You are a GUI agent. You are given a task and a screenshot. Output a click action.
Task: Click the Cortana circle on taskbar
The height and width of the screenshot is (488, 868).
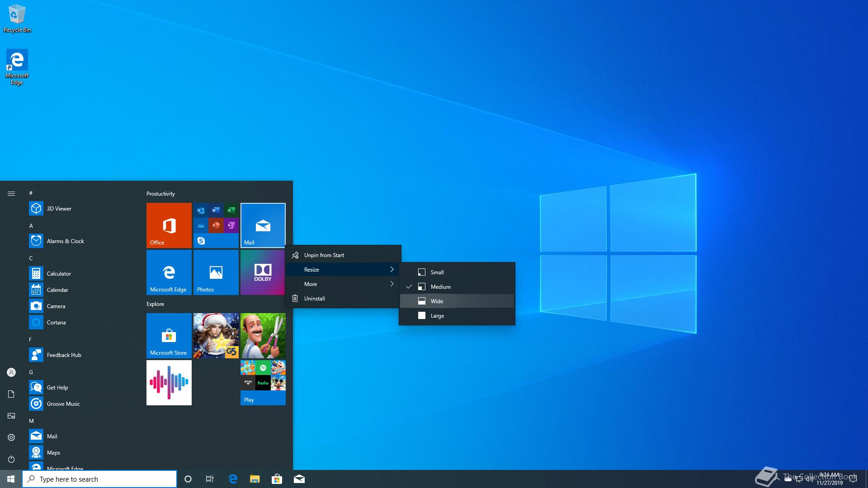(188, 479)
